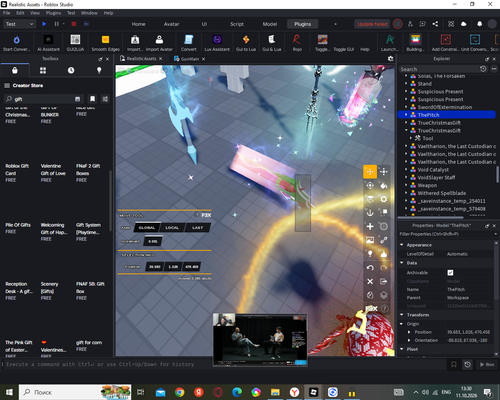The height and width of the screenshot is (400, 500).
Task: Pause the simulation
Action: 56,24
